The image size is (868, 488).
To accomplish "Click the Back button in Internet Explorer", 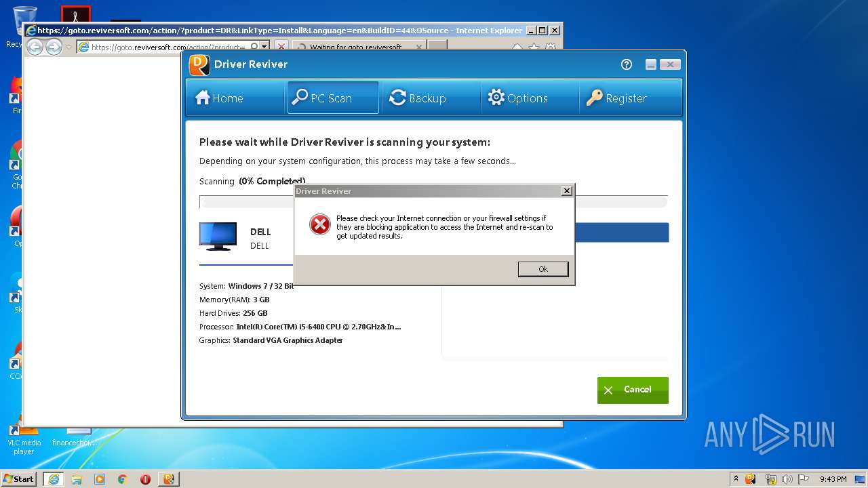I will [x=35, y=47].
